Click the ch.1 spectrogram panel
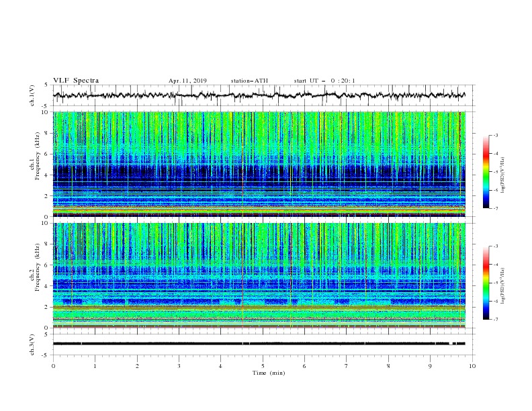532x411 pixels. [x=259, y=164]
